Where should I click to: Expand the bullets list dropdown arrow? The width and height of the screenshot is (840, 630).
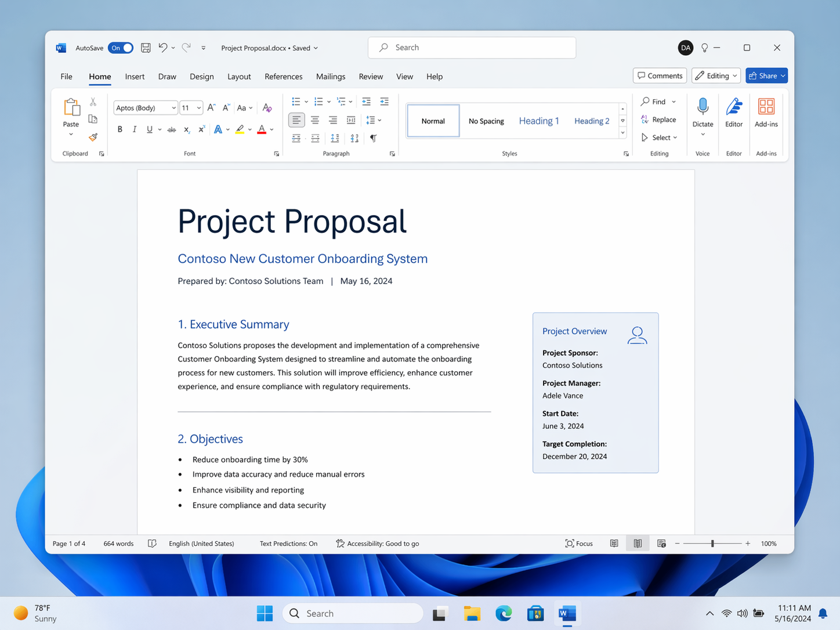tap(306, 102)
